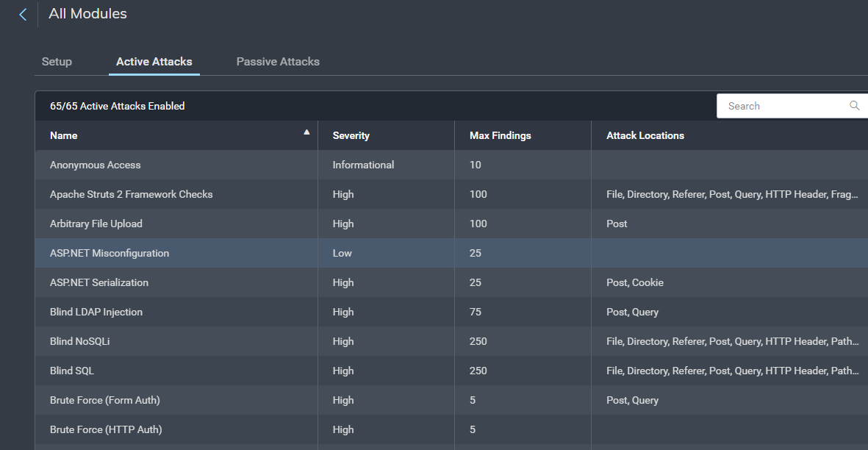Select the Active Attacks tab
This screenshot has height=450, width=868.
154,62
